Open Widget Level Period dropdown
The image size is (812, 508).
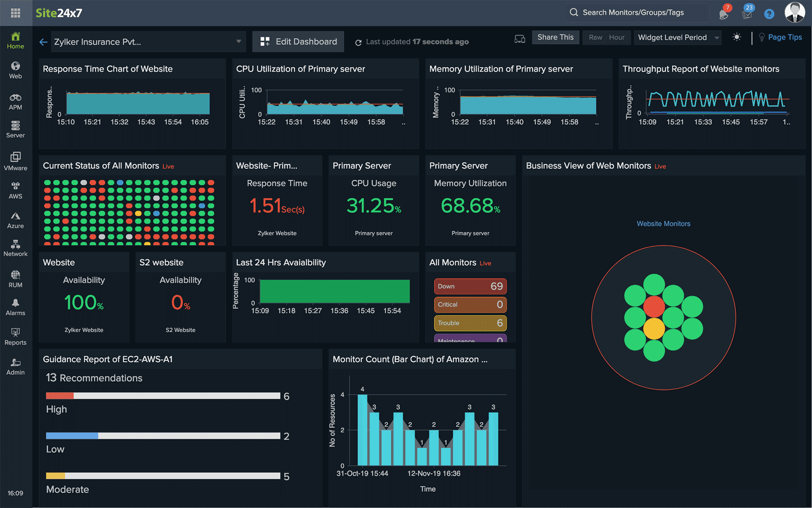678,37
